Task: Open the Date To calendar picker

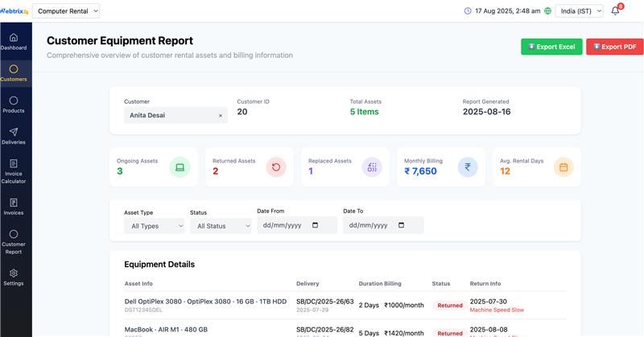Action: pyautogui.click(x=401, y=226)
